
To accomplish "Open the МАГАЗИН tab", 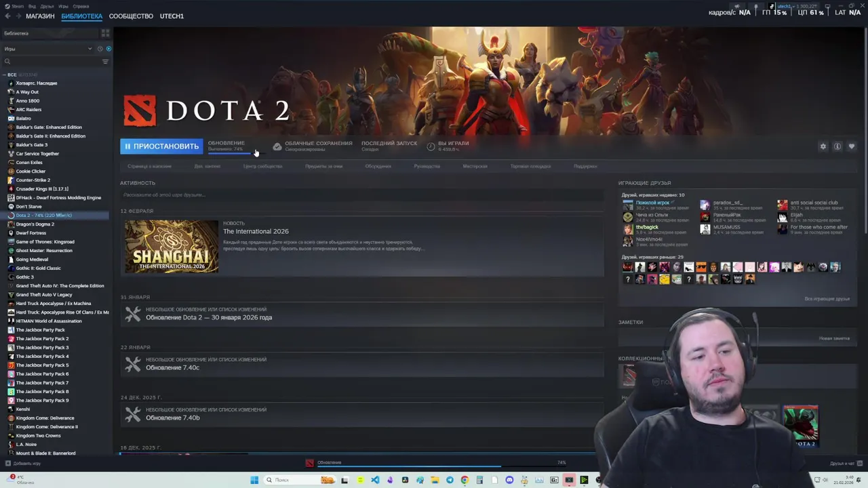I will point(40,16).
